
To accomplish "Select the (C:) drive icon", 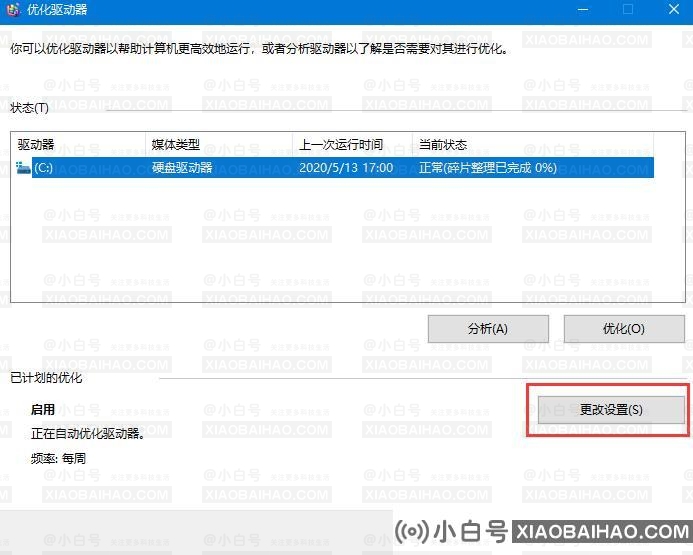I will tap(23, 168).
